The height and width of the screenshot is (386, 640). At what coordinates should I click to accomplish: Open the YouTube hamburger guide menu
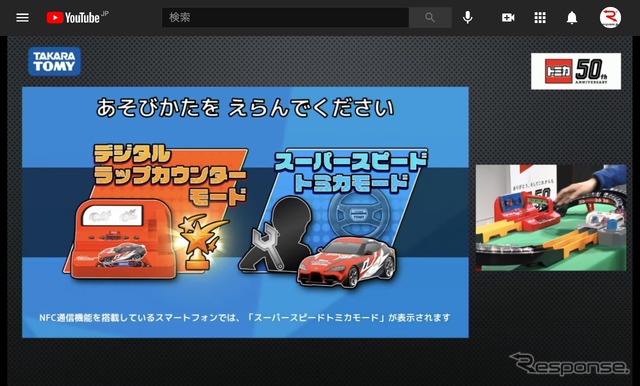coord(22,18)
